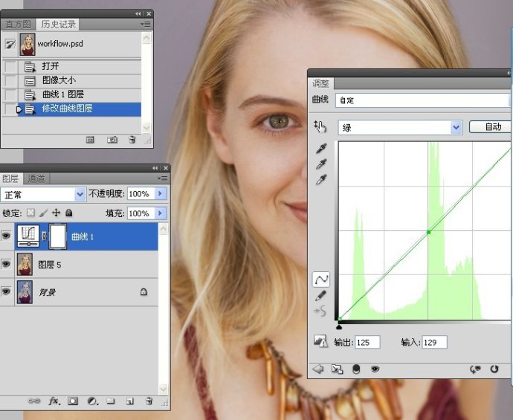Viewport: 513px width, 420px height.
Task: Toggle the adjustment layer visibility eye in the adjustments panel
Action: [375, 369]
